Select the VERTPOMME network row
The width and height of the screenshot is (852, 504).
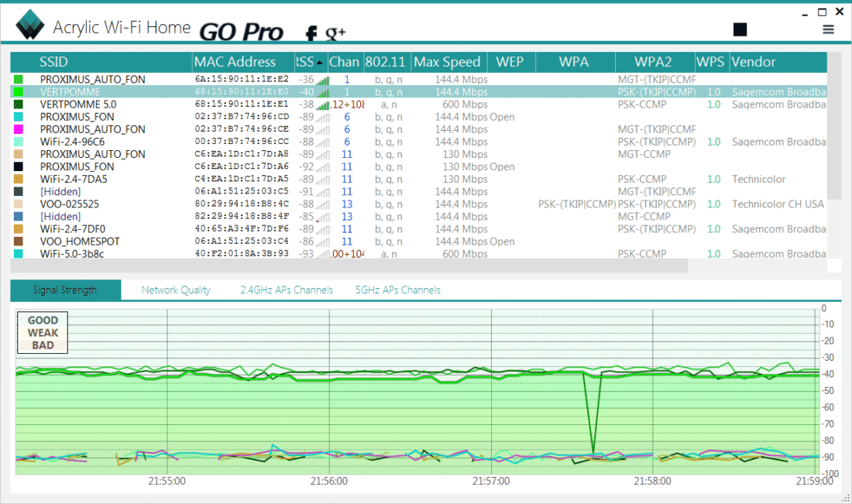[x=418, y=92]
